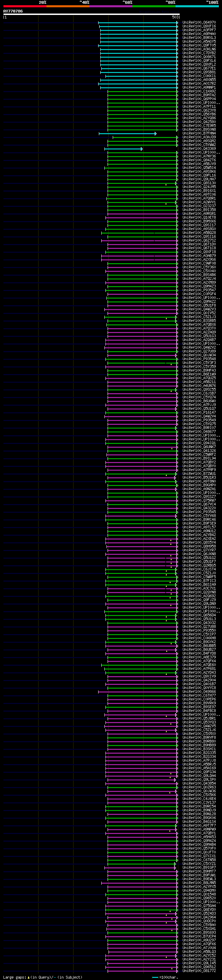Select the UniRef100_A3KLN6 label
Image resolution: width=222 pixels, height=980 pixels.
tap(199, 49)
